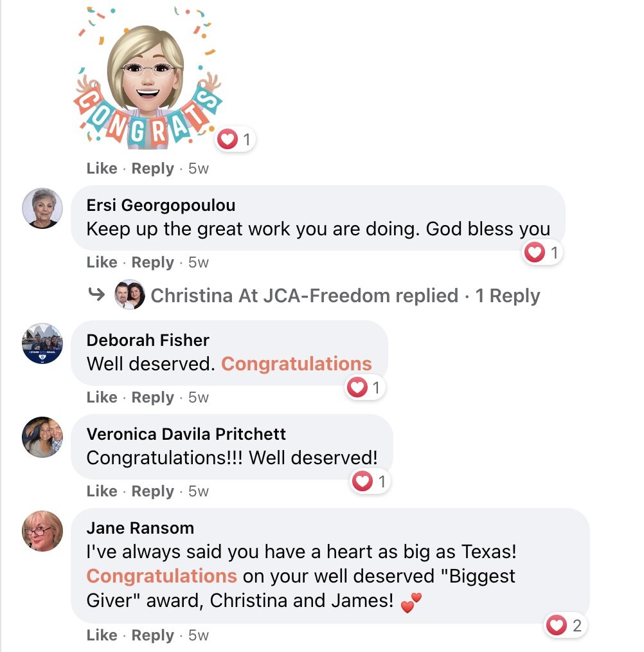Open Veronica Davila Pritchett's profile picture
The height and width of the screenshot is (652, 644).
[x=42, y=437]
